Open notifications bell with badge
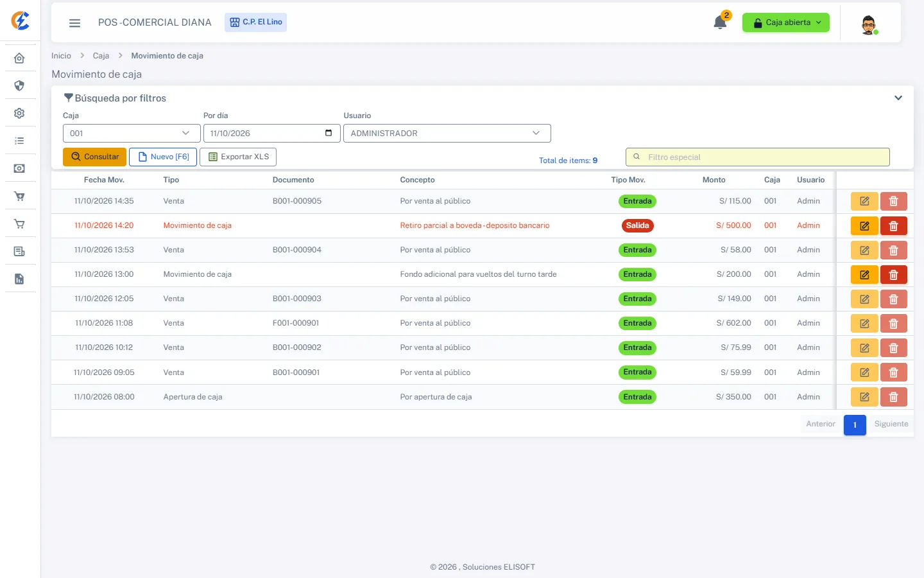The image size is (924, 578). (x=721, y=22)
